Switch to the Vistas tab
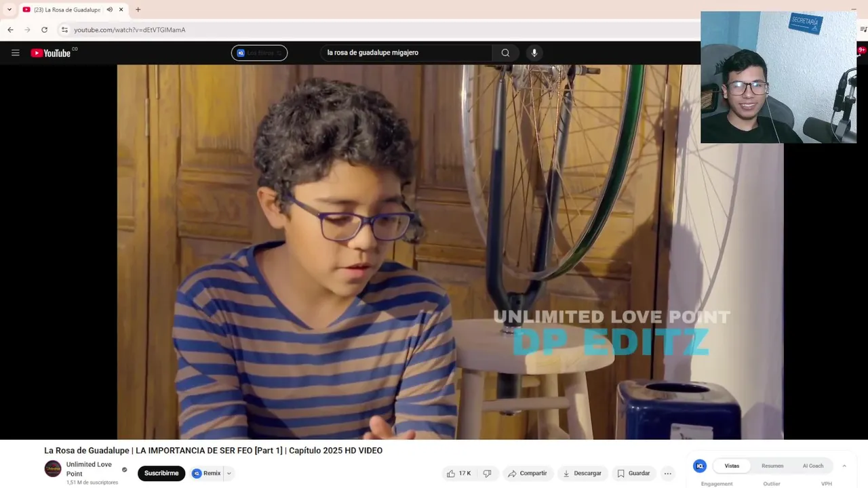The width and height of the screenshot is (868, 488). point(732,466)
